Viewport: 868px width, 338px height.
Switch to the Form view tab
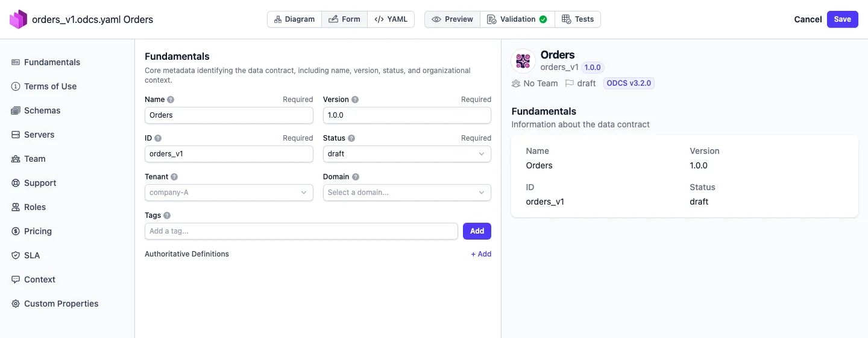tap(344, 19)
